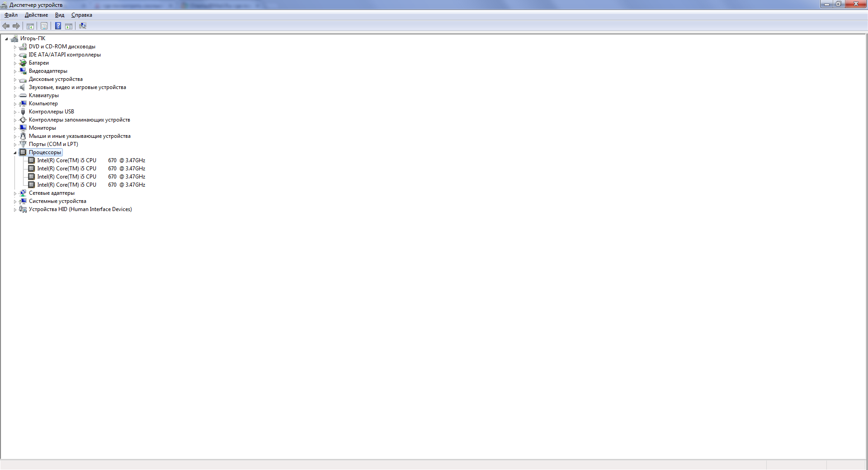This screenshot has width=868, height=470.
Task: Select the first Intel Core i5 CPU entry
Action: coord(91,160)
